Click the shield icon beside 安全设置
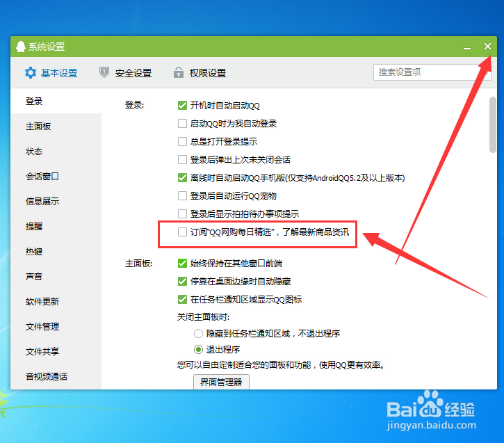Image resolution: width=504 pixels, height=443 pixels. click(x=104, y=72)
